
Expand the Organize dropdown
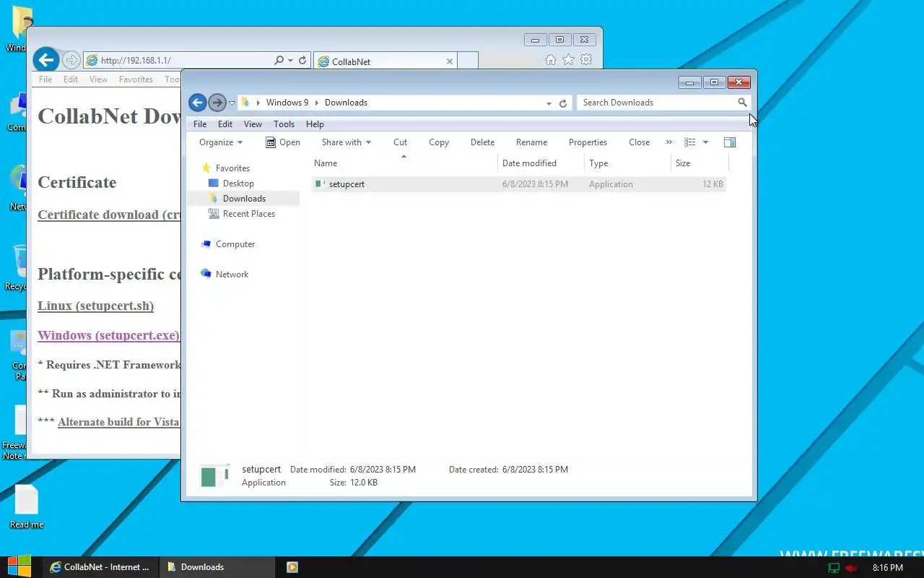[221, 142]
